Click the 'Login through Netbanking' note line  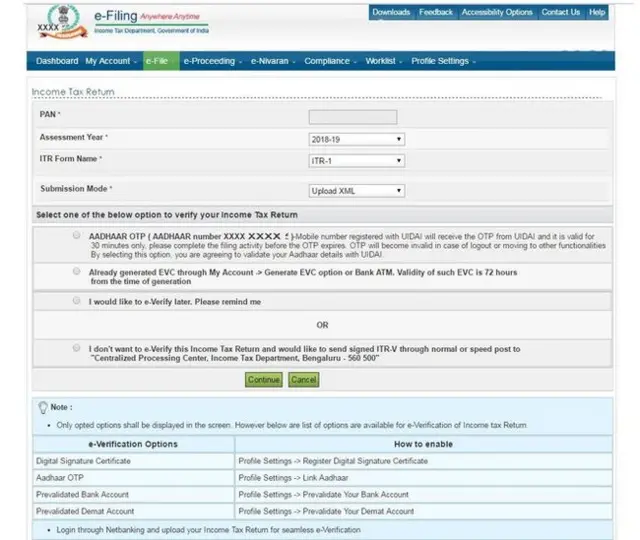tap(209, 530)
